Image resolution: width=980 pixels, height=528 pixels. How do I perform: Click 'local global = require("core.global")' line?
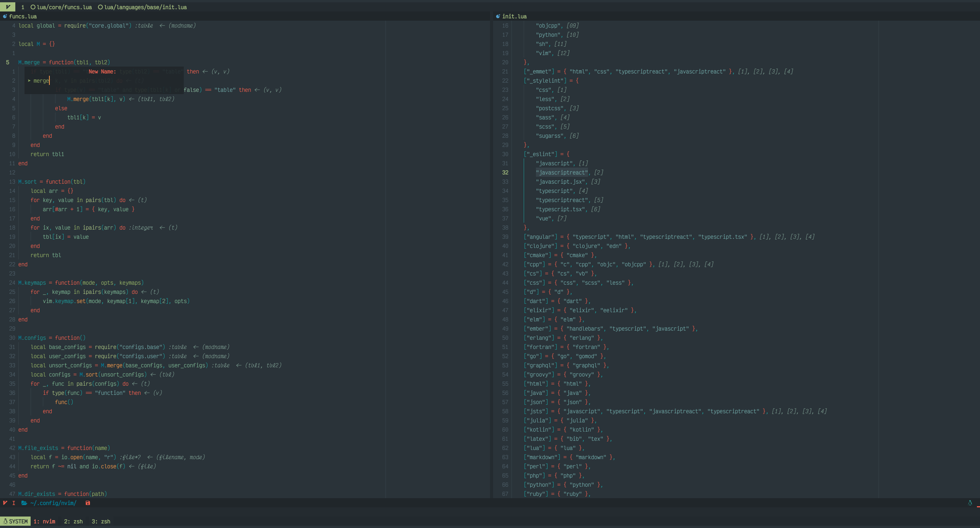(x=75, y=26)
